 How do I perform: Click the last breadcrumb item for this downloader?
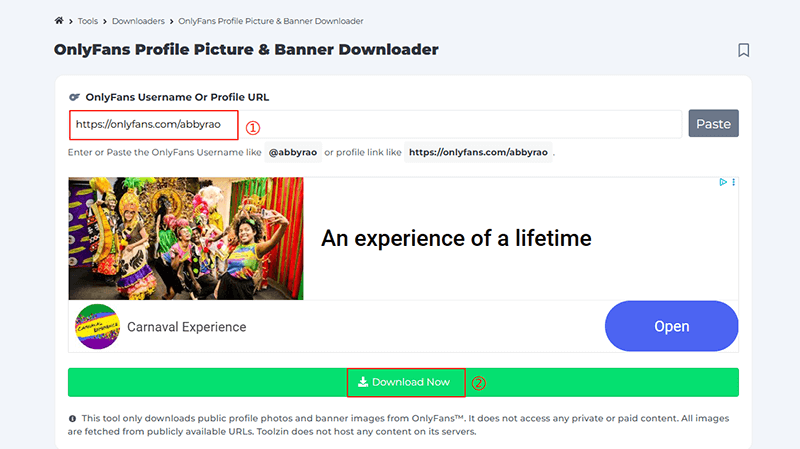tap(271, 20)
